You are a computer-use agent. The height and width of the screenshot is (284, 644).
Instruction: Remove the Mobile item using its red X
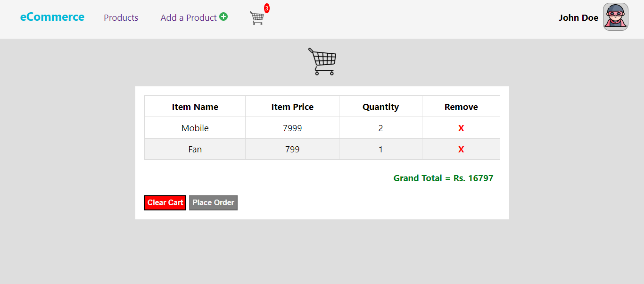tap(461, 127)
